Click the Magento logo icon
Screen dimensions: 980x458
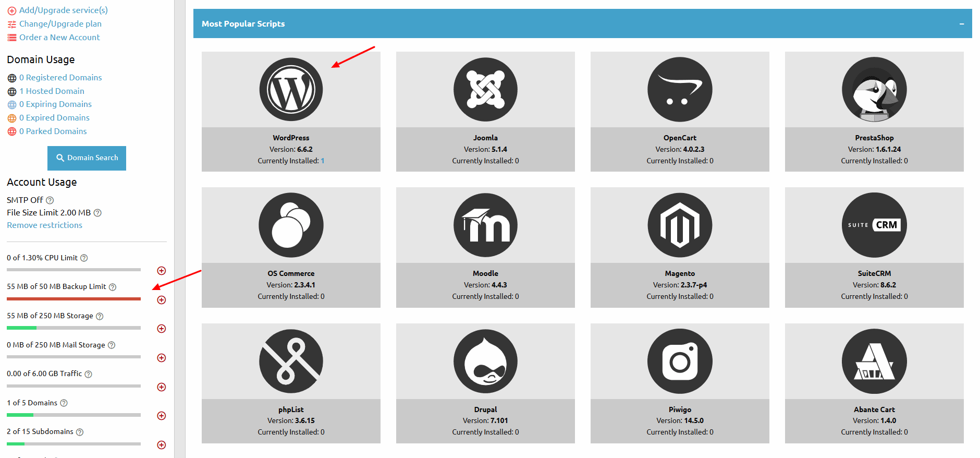pos(680,225)
